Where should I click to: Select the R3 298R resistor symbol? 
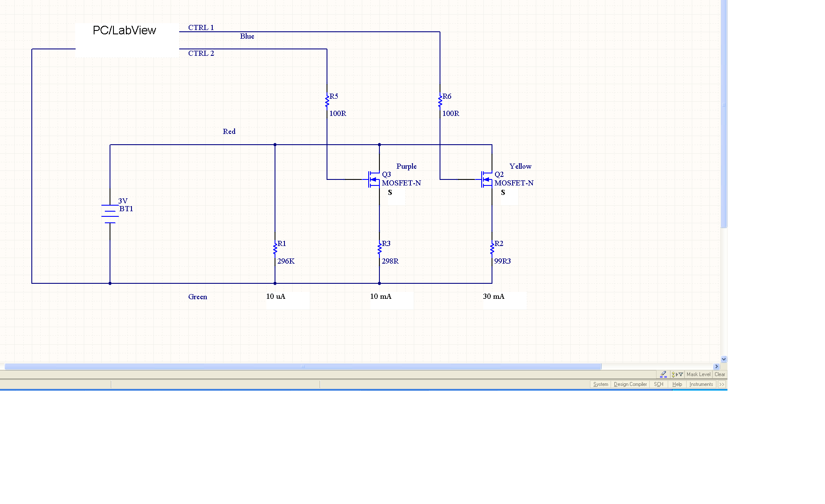pyautogui.click(x=379, y=249)
